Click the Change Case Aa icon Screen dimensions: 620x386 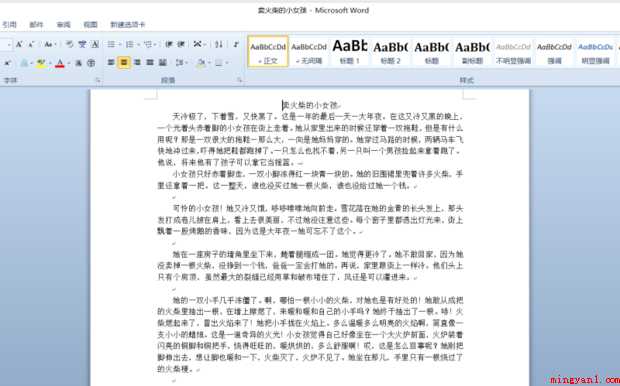pos(48,45)
